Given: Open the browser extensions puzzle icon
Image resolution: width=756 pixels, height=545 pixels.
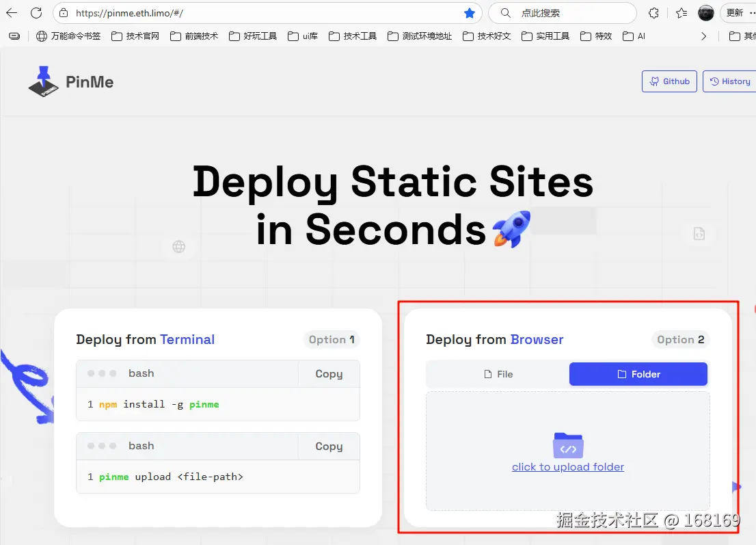Looking at the screenshot, I should (653, 13).
